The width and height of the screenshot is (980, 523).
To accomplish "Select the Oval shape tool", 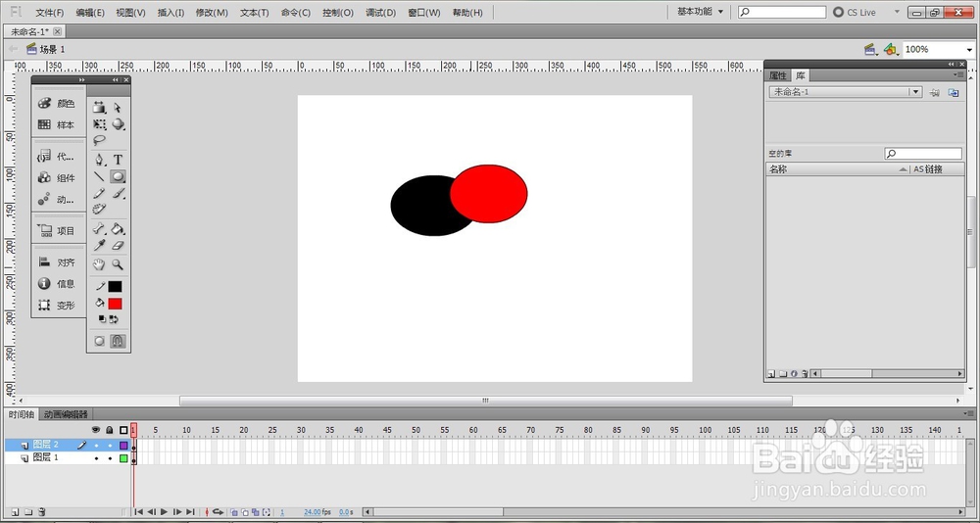I will point(118,177).
